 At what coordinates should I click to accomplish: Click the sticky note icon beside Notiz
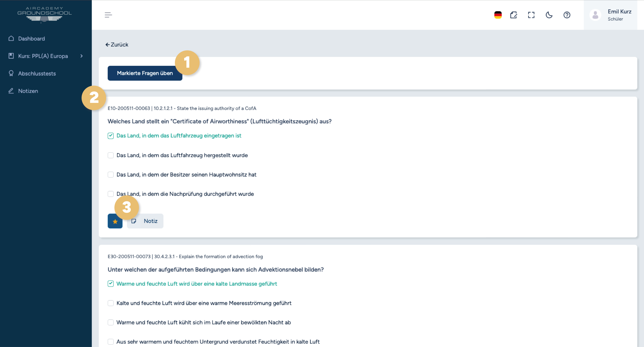coord(134,221)
